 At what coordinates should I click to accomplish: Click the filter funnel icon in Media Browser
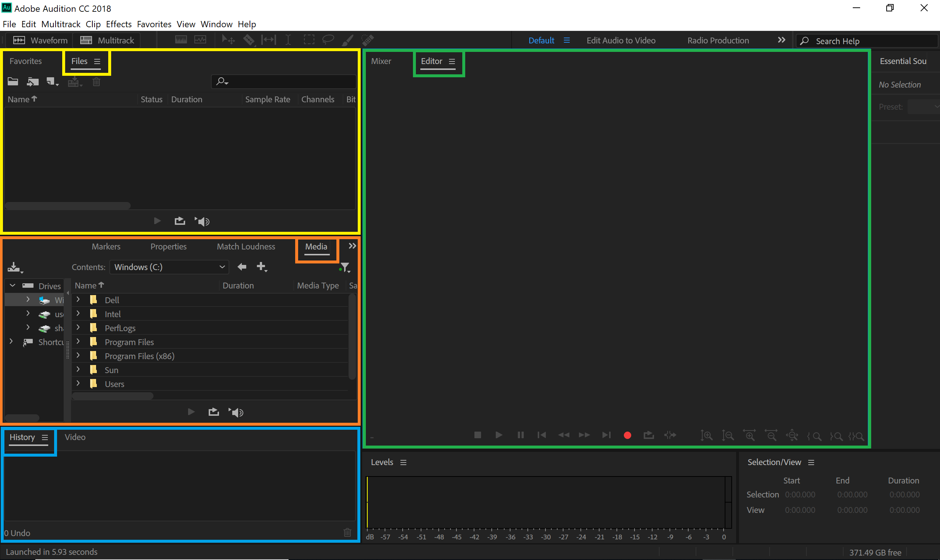[x=345, y=267]
